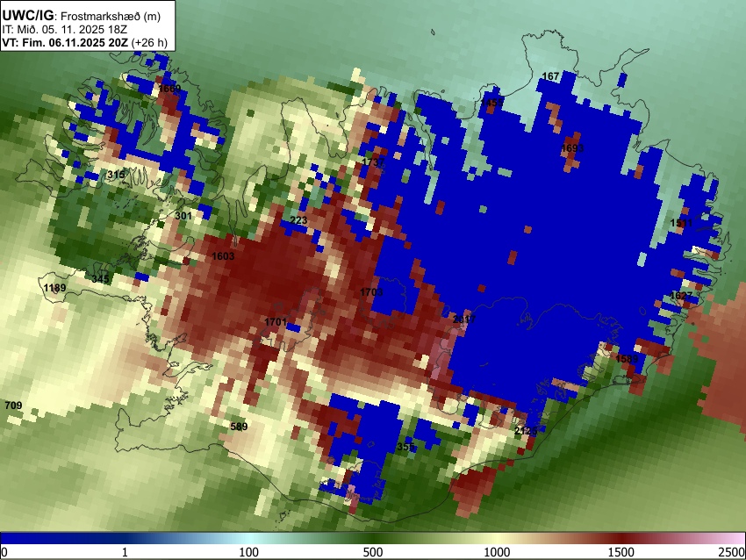Click the map value 1701
Image resolution: width=746 pixels, height=560 pixels.
pos(276,322)
